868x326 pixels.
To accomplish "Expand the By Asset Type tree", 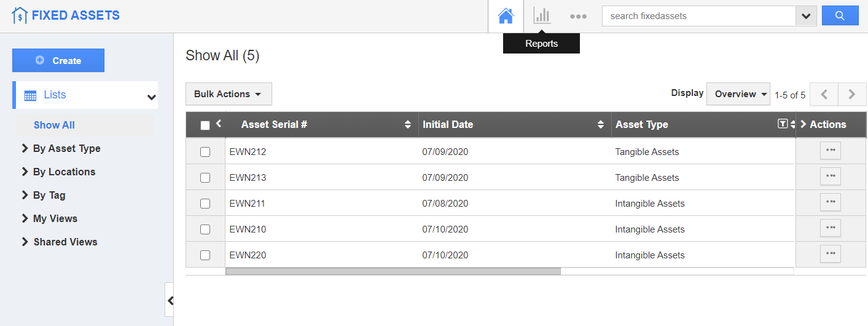I will coord(25,148).
